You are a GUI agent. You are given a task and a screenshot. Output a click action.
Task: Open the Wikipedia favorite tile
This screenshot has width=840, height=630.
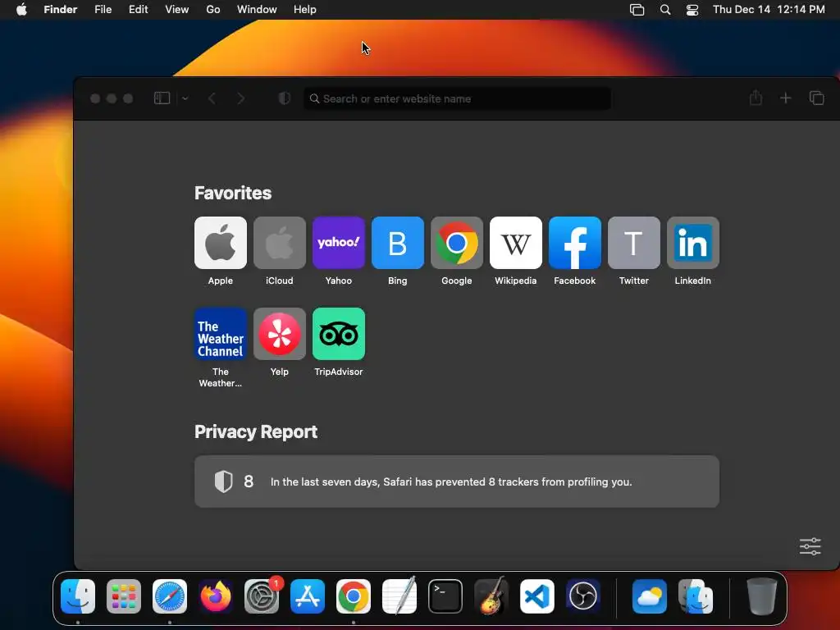pos(516,243)
